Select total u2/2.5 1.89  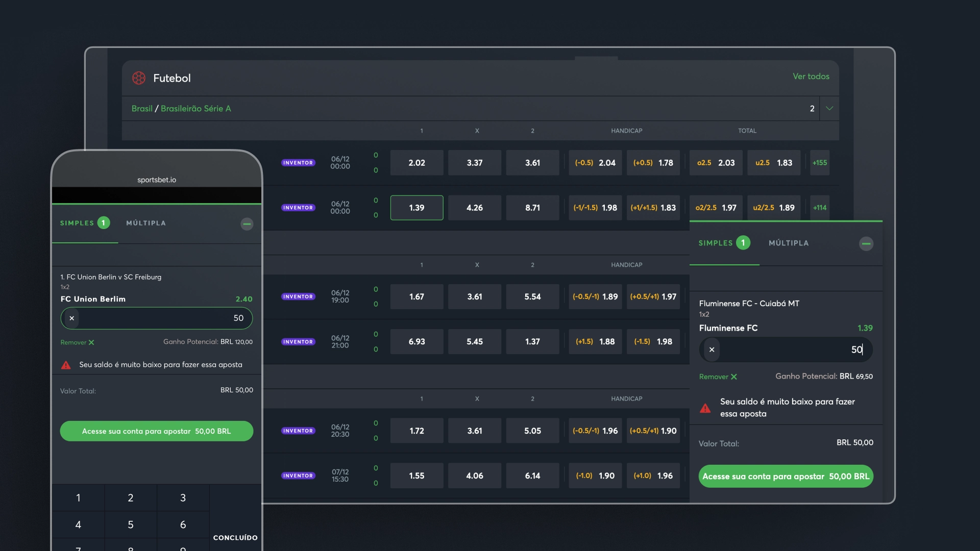coord(774,208)
